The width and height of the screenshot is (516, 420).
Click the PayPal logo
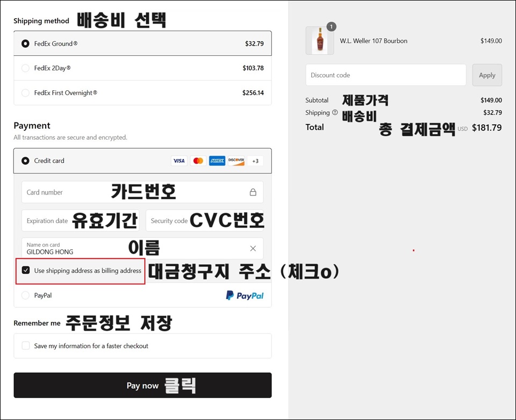pos(245,295)
